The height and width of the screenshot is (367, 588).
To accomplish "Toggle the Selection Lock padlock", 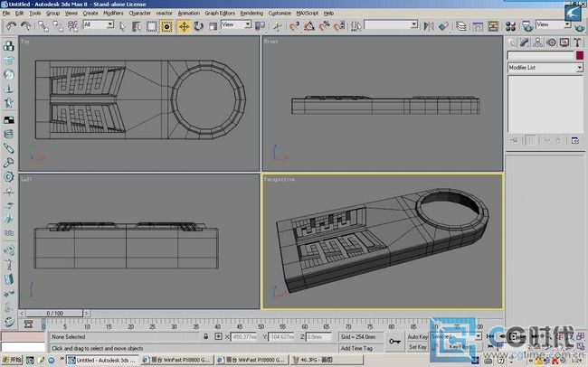I will [x=206, y=336].
